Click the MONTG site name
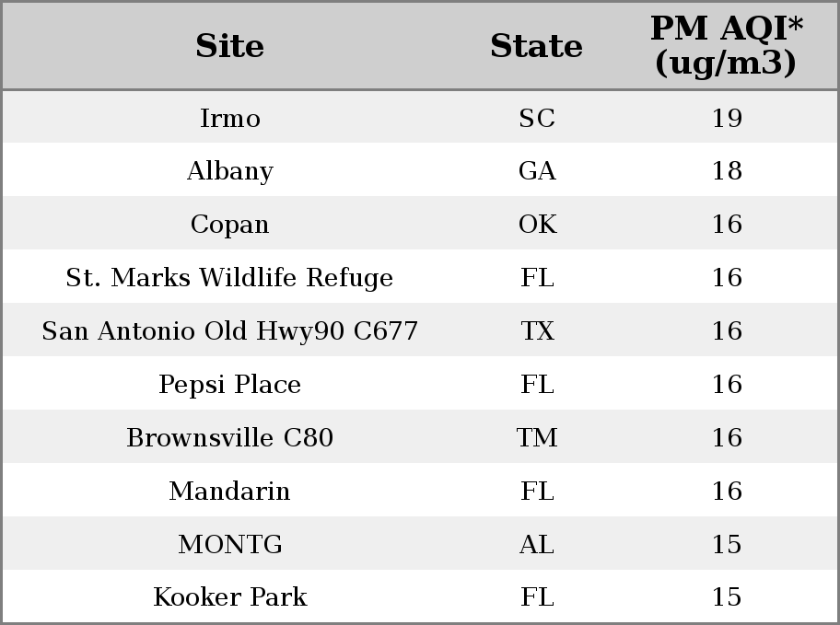This screenshot has height=625, width=840. click(230, 544)
